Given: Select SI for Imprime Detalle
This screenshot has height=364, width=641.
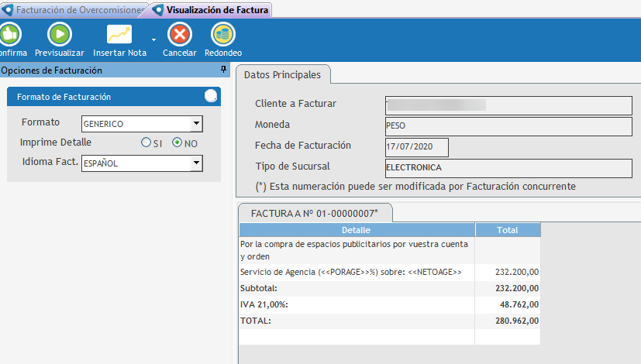Looking at the screenshot, I should pos(146,143).
